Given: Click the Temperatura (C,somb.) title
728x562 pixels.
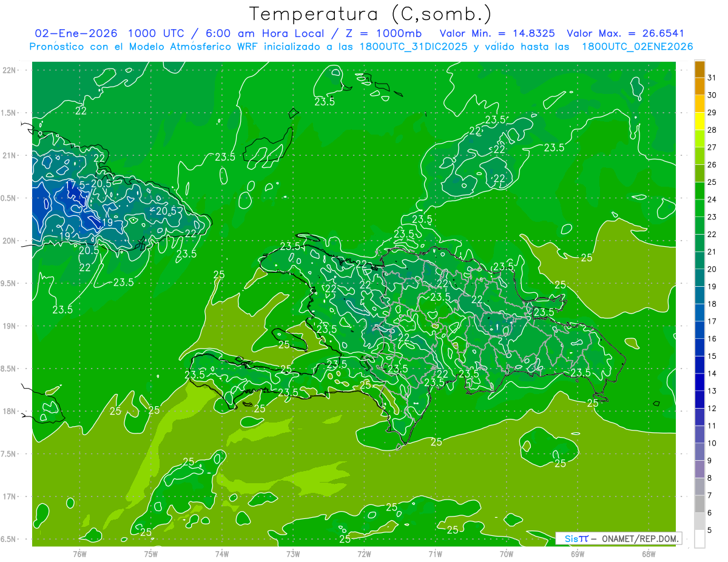Looking at the screenshot, I should point(371,14).
